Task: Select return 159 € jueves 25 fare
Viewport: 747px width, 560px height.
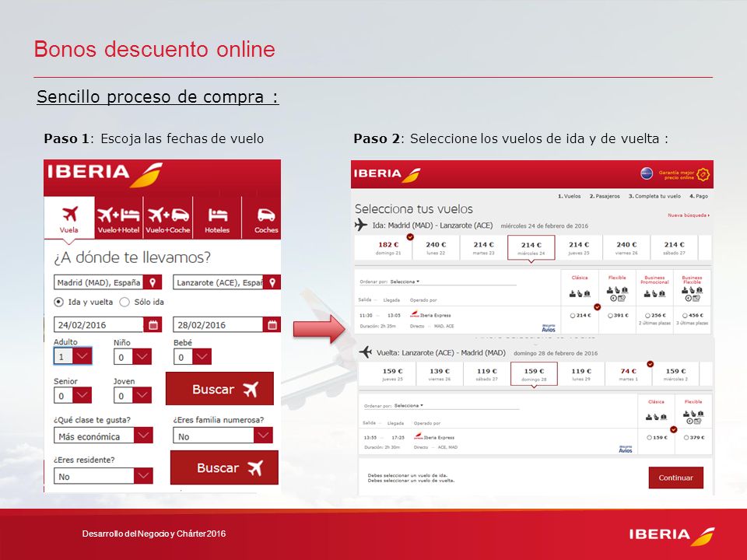Action: (392, 374)
